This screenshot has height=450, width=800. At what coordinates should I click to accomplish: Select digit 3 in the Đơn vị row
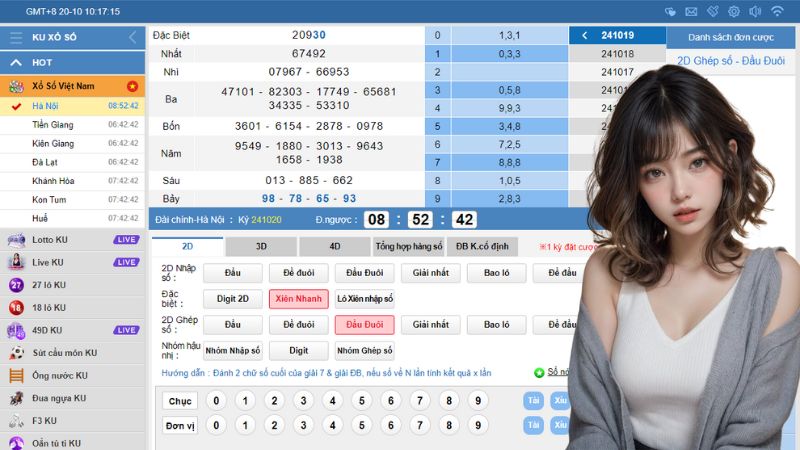(302, 424)
